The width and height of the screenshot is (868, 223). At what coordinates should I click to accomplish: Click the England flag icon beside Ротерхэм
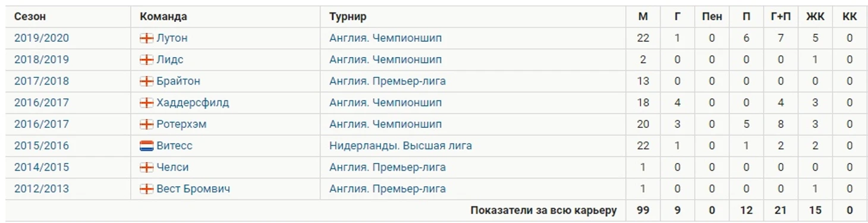[x=146, y=124]
